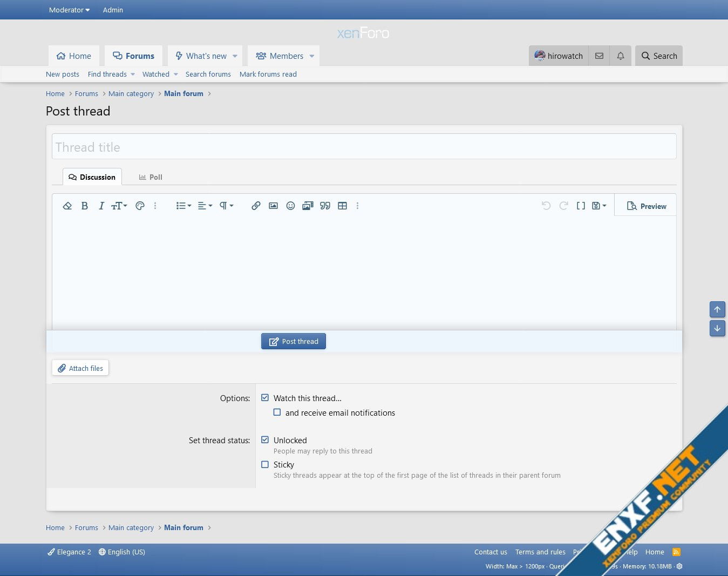Expand the text alignment dropdown

205,206
